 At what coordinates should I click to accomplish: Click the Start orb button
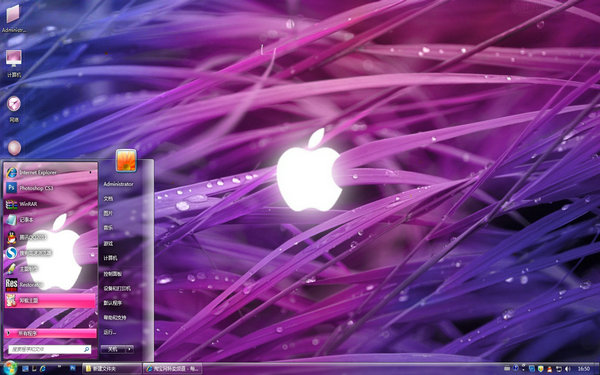pyautogui.click(x=10, y=368)
